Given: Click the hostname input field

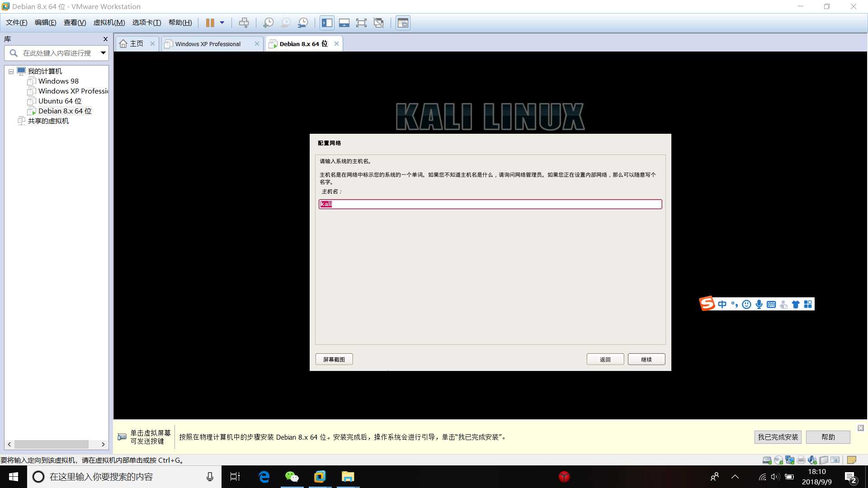Looking at the screenshot, I should [490, 204].
